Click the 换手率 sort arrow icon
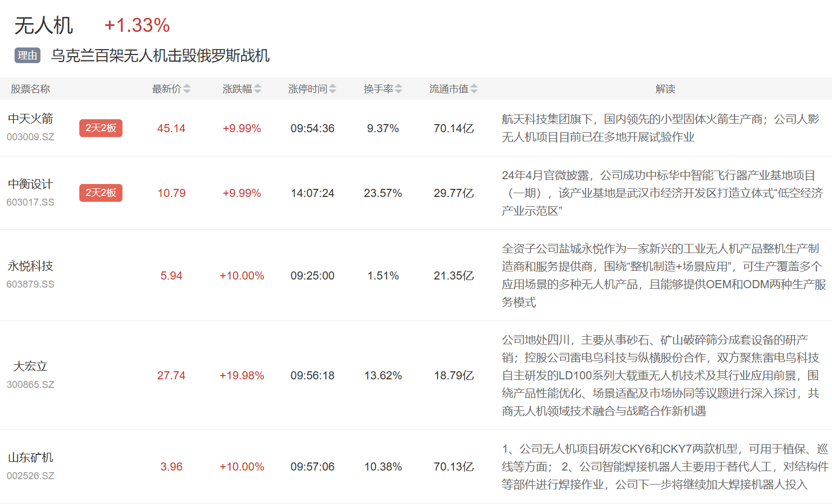This screenshot has width=832, height=504. coord(398,89)
